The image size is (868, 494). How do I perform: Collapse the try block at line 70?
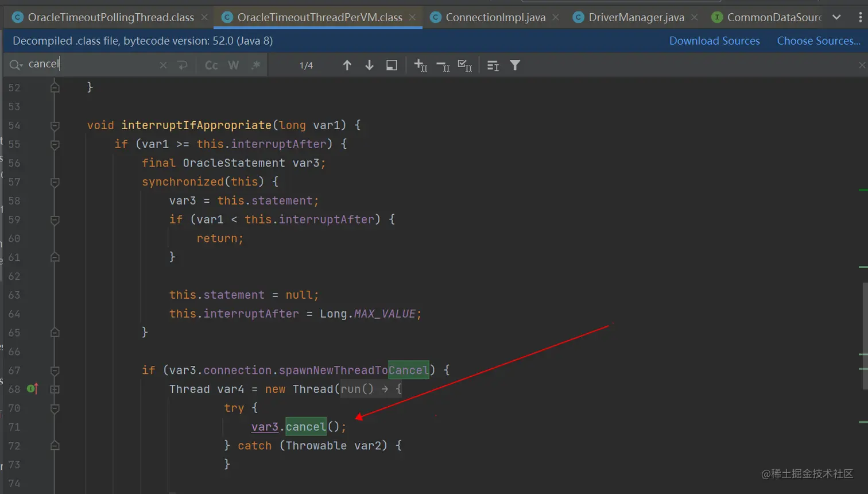pos(55,408)
